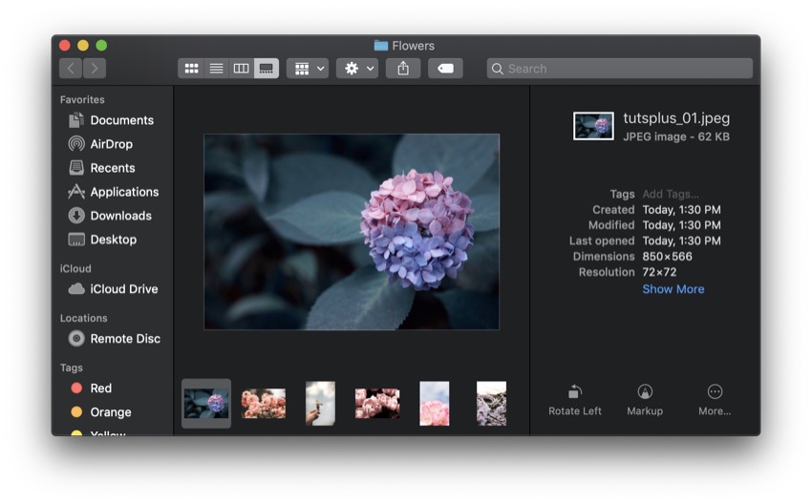Click Show More link

(673, 289)
